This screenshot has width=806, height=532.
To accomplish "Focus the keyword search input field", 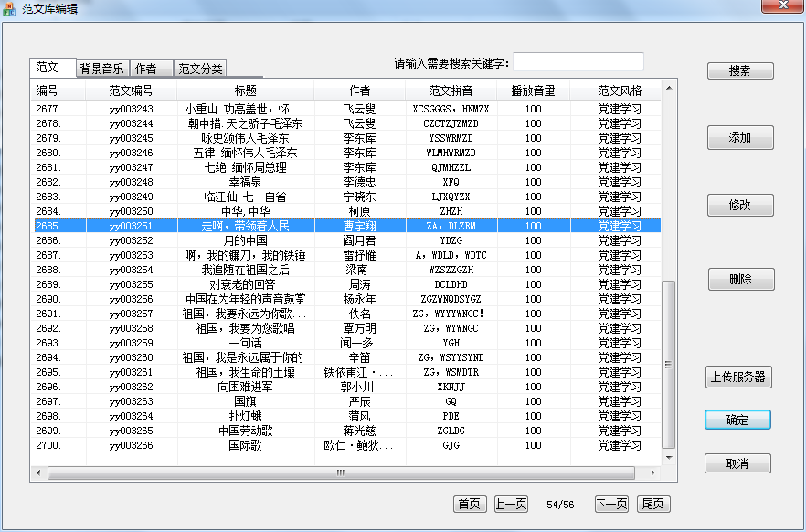I will 578,62.
